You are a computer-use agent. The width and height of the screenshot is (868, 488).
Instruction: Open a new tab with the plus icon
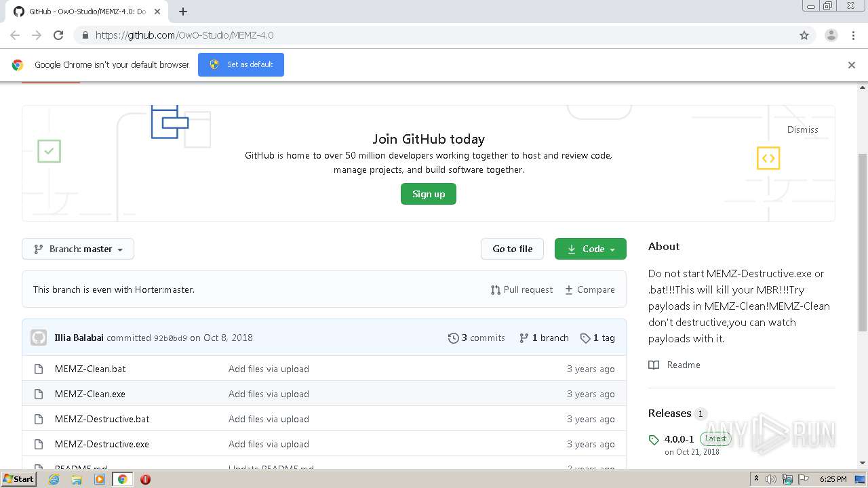coord(183,12)
